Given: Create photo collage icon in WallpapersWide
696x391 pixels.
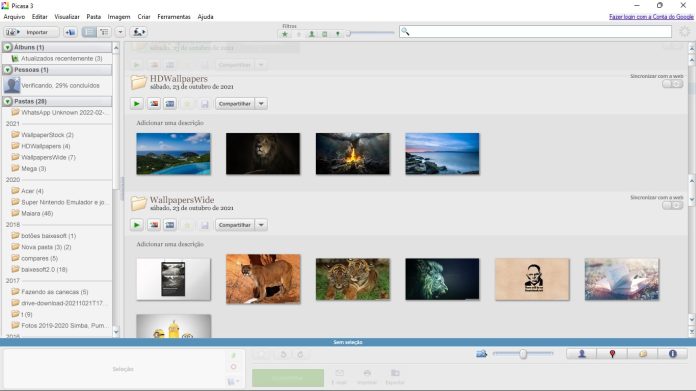Looking at the screenshot, I should click(x=154, y=225).
